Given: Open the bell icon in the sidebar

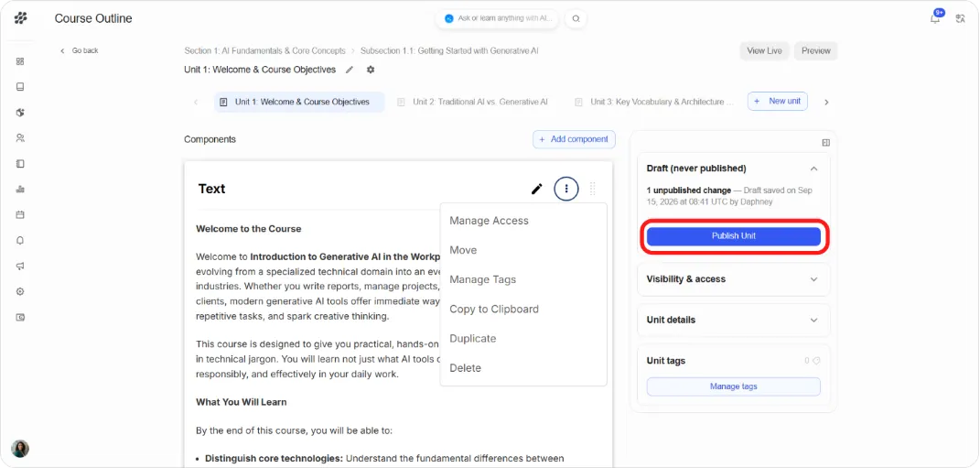Looking at the screenshot, I should (20, 240).
